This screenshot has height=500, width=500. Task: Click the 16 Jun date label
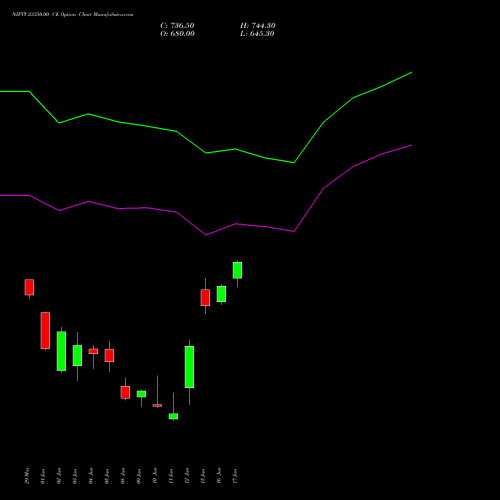[219, 476]
